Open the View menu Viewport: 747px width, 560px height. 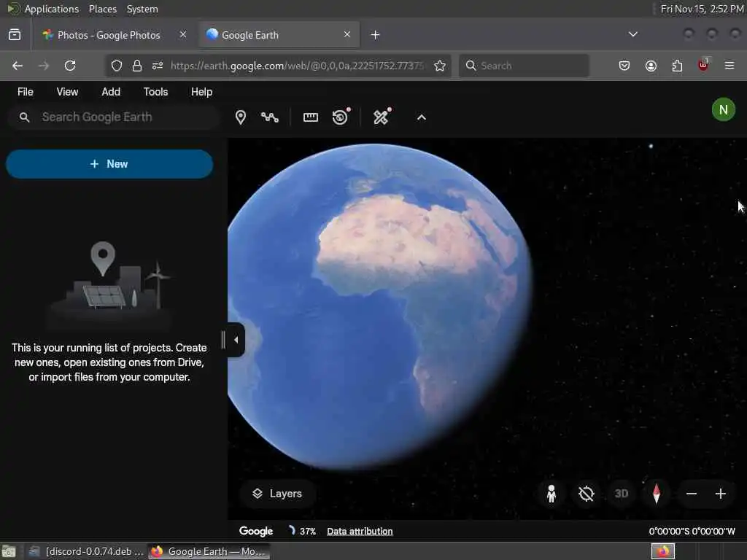67,92
